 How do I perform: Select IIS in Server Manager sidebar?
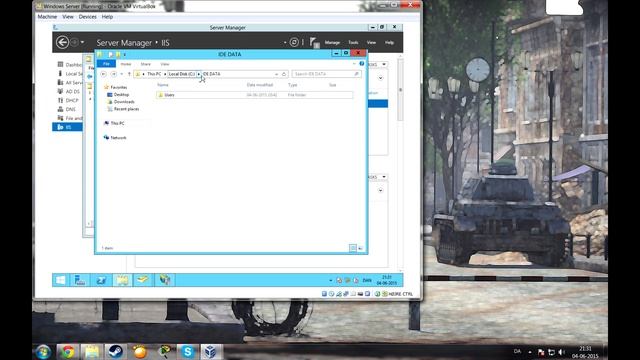(67, 127)
